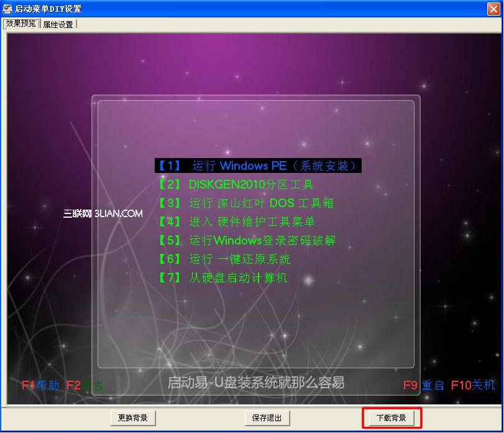This screenshot has width=504, height=433.
Task: Click the 启动易-U盘装系统就那么容易 caption
Action: click(x=256, y=383)
